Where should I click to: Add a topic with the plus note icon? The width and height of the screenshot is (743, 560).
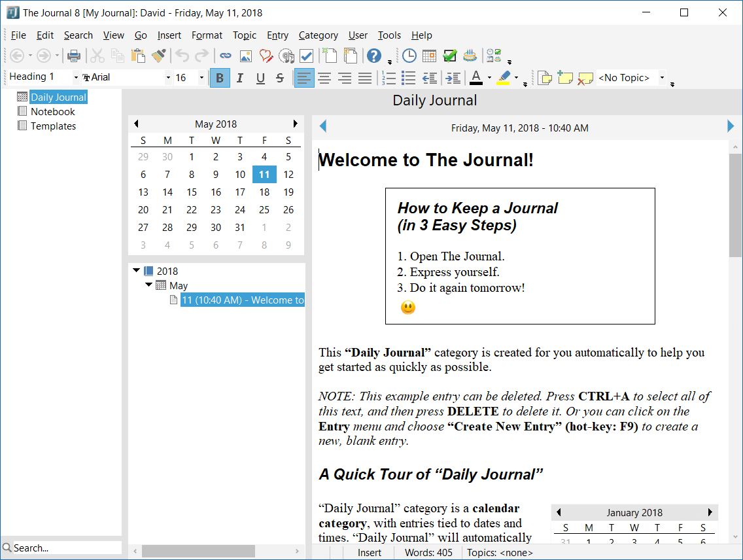pos(565,78)
